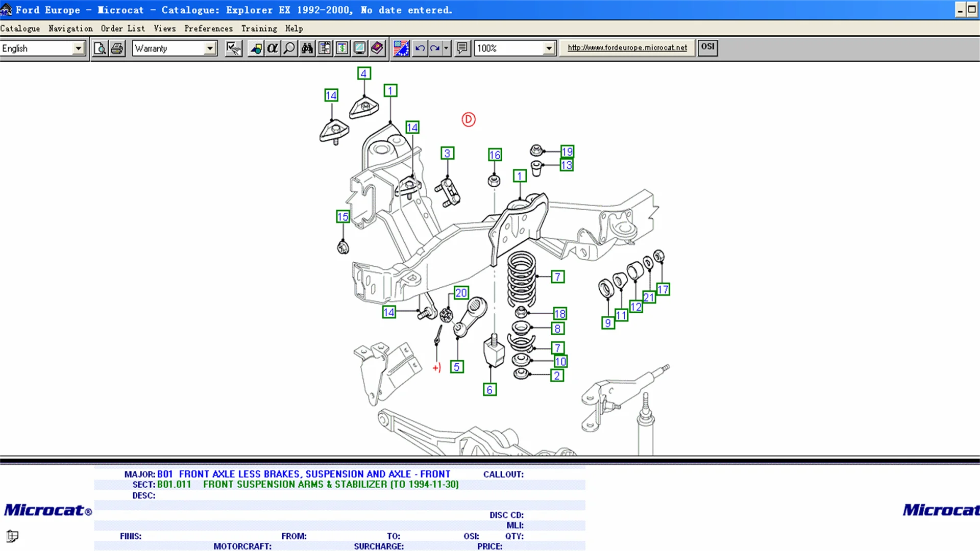This screenshot has height=551, width=980.
Task: Select callout 12 in the diagram
Action: [x=636, y=307]
